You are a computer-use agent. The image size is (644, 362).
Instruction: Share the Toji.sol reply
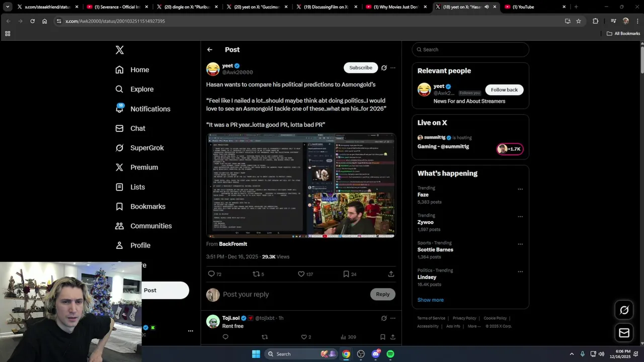click(393, 337)
